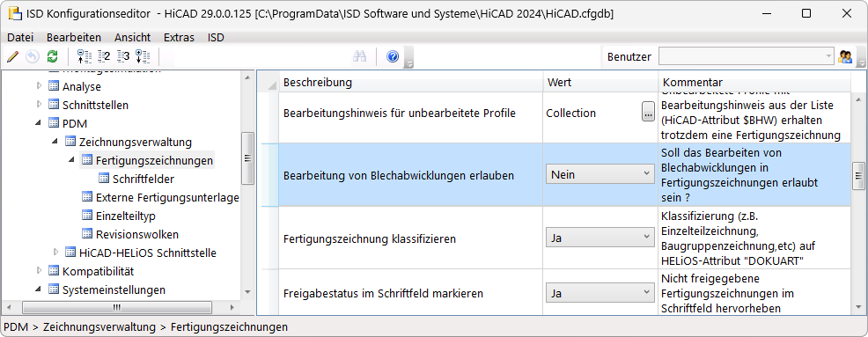The width and height of the screenshot is (868, 337).
Task: Select Analyse in the tree
Action: [81, 86]
